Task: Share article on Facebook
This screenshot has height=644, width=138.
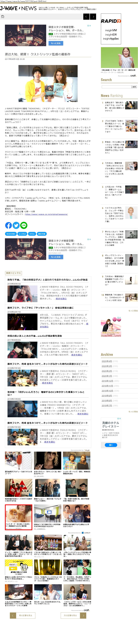Action: coord(9,225)
